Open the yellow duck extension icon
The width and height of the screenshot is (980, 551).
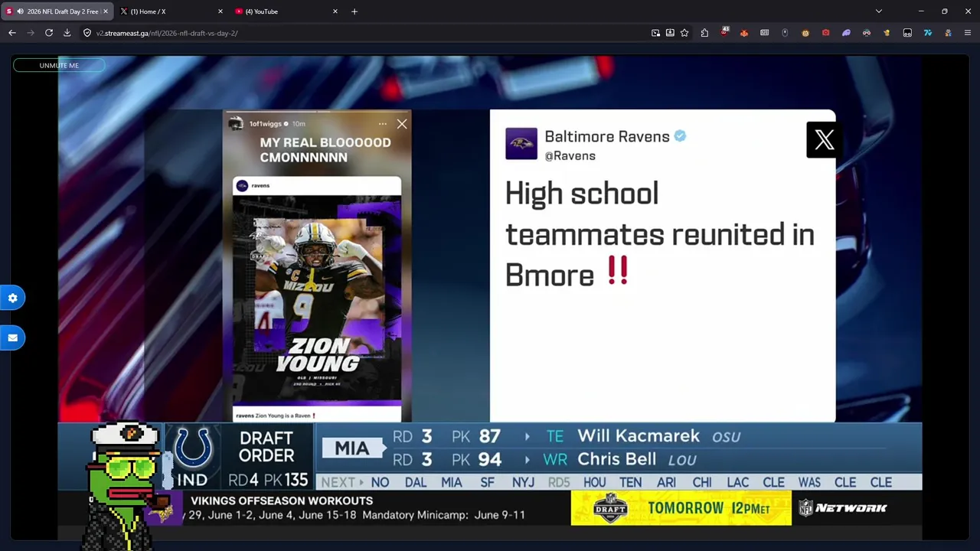coord(887,33)
